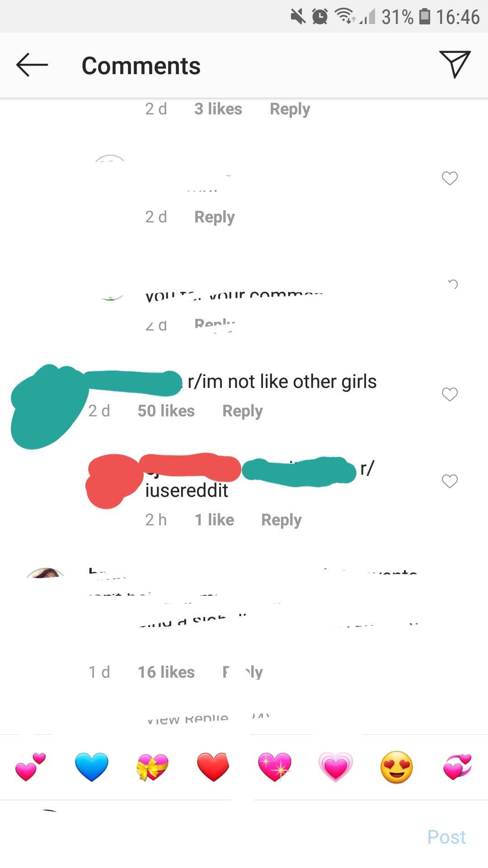The width and height of the screenshot is (488, 868).
Task: Tap the back arrow icon
Action: pos(32,65)
